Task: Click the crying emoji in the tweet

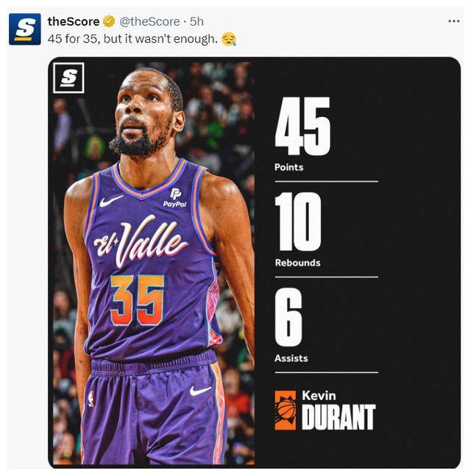Action: 229,39
